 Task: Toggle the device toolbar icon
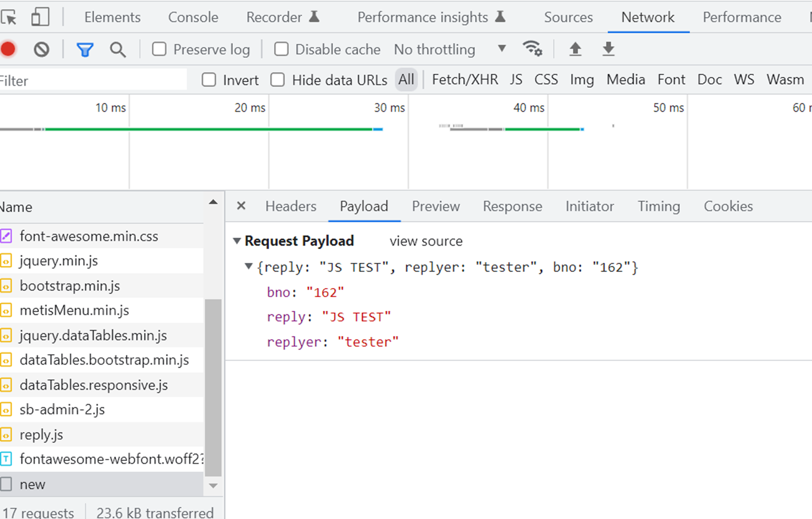[40, 17]
